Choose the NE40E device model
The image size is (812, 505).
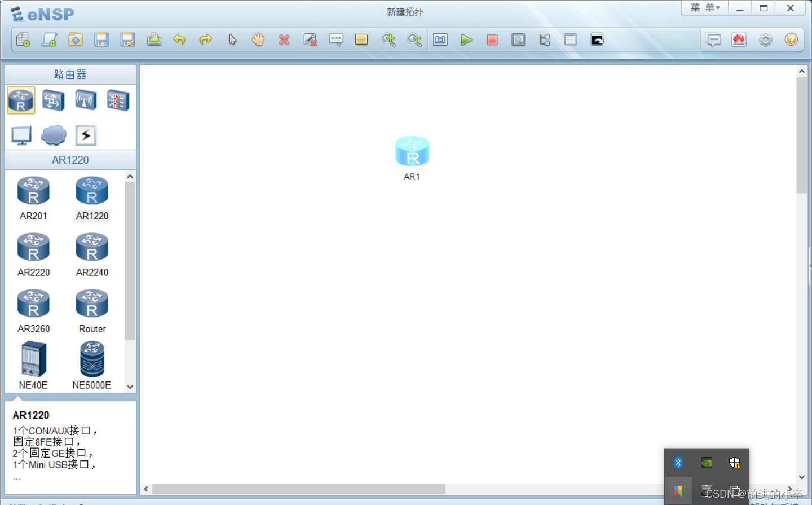[33, 366]
